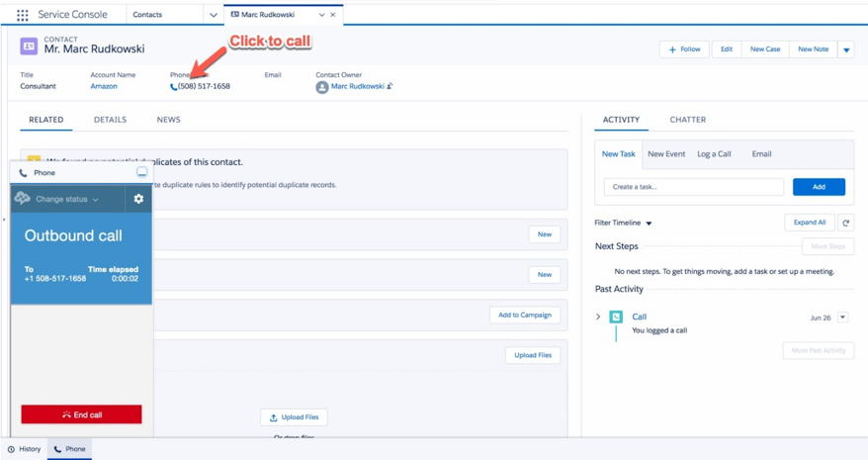Click the Edit button
Image resolution: width=868 pixels, height=460 pixels.
727,49
